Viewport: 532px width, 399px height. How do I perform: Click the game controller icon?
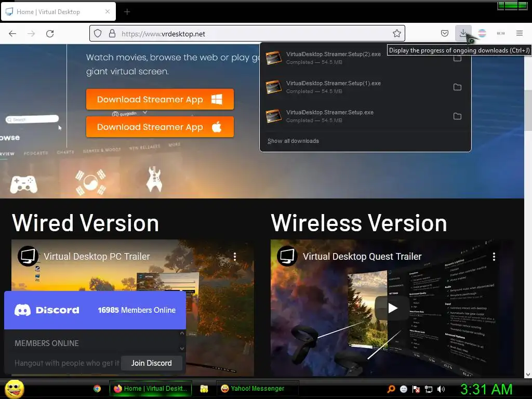click(x=23, y=184)
